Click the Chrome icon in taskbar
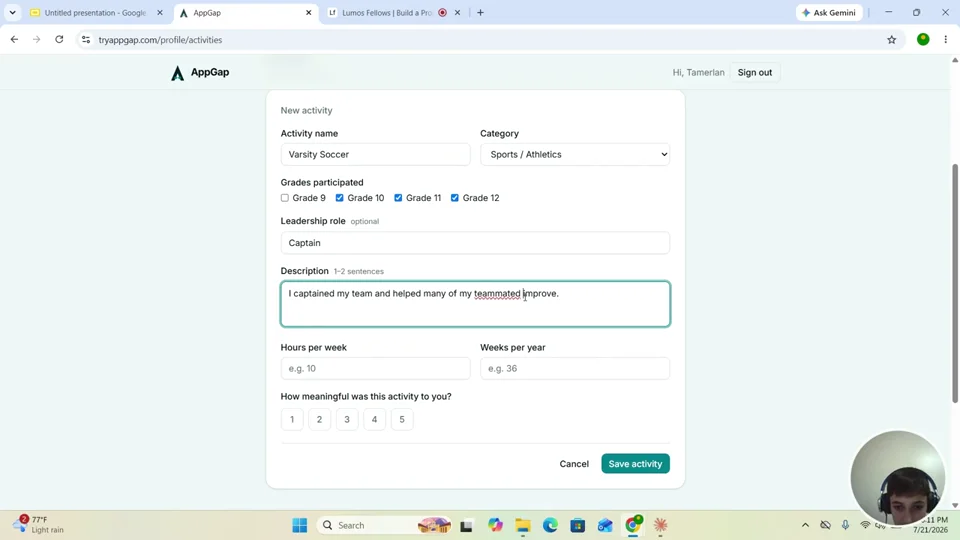 pyautogui.click(x=632, y=525)
